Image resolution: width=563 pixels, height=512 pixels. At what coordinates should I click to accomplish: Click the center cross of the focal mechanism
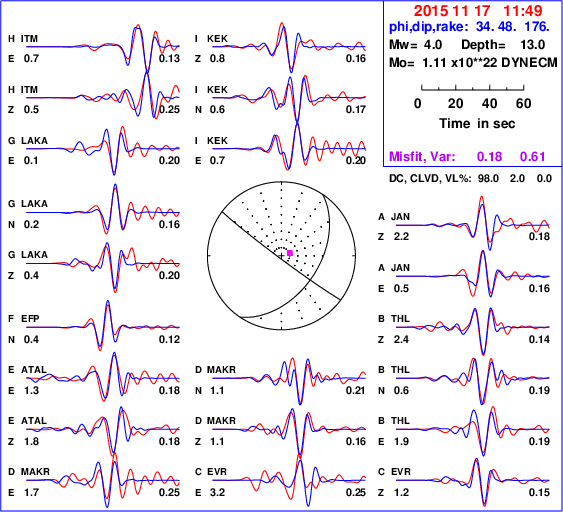click(281, 255)
